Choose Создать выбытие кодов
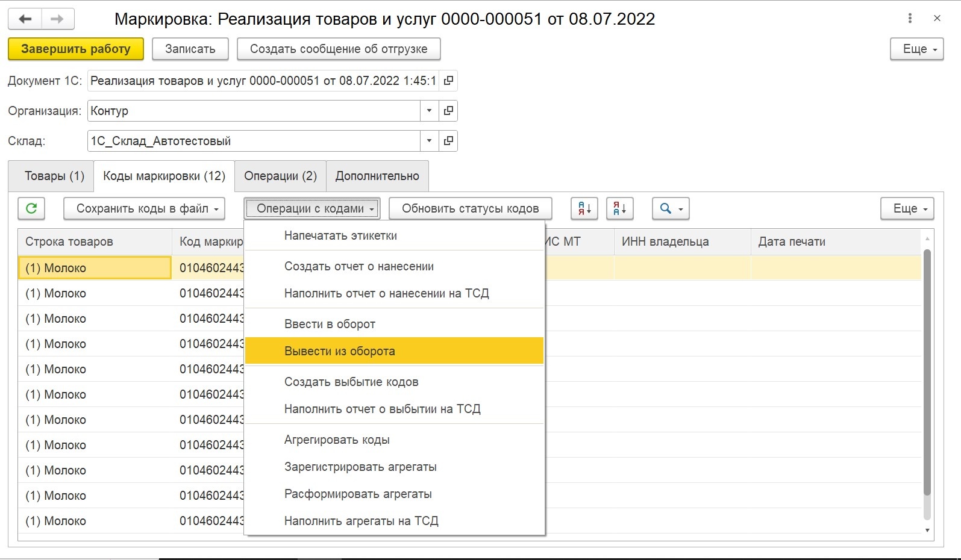961x560 pixels. pos(395,382)
